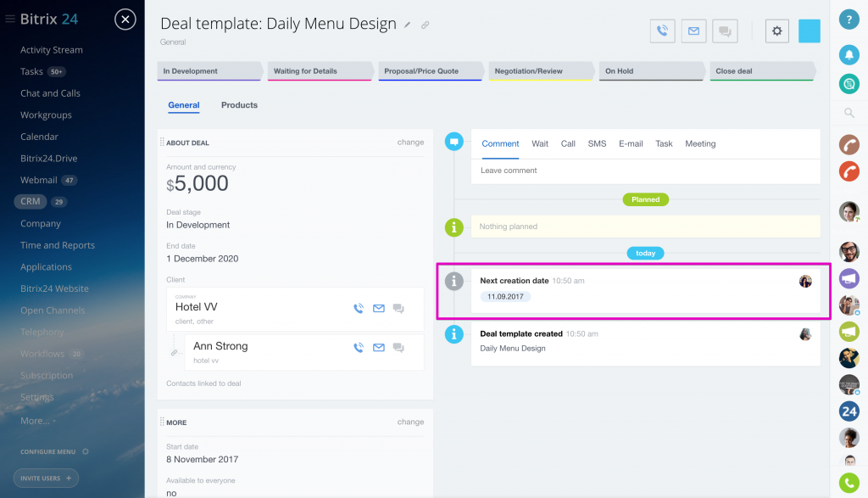
Task: Select the On Hold stage
Action: (x=652, y=71)
